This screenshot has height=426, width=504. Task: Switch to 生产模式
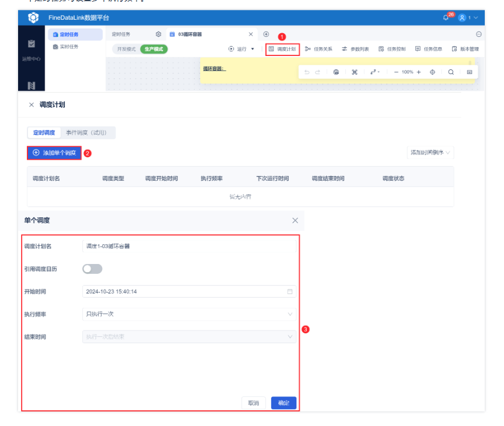[153, 49]
